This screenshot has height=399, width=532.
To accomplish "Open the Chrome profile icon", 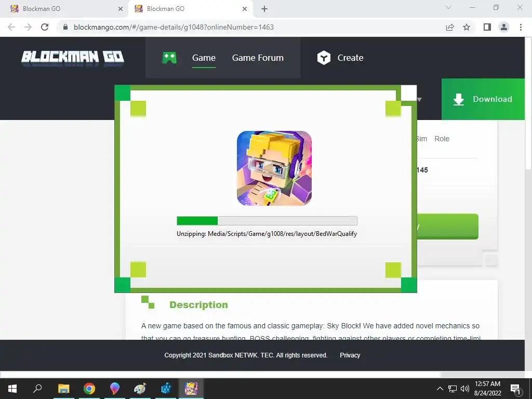I will click(504, 27).
